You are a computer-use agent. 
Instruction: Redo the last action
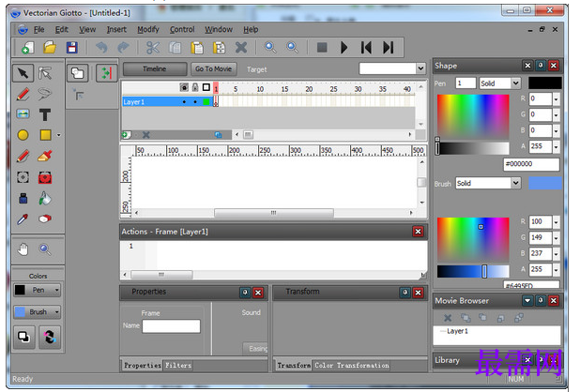[x=123, y=48]
